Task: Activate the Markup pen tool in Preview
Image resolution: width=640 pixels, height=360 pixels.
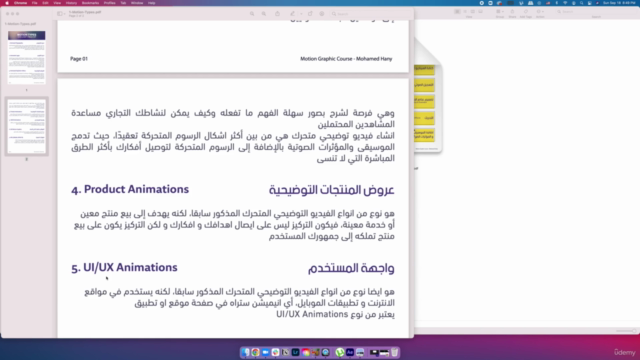Action: [x=293, y=13]
